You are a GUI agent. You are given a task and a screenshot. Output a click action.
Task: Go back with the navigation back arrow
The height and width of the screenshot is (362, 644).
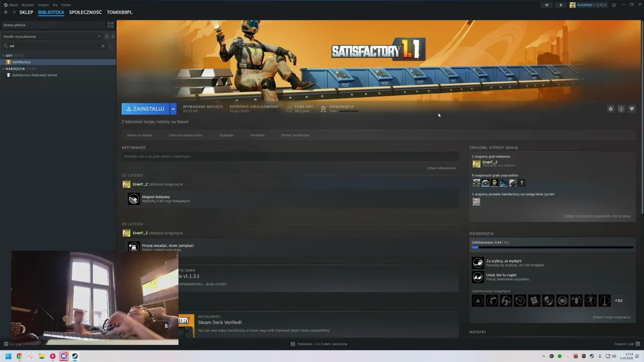click(x=6, y=12)
